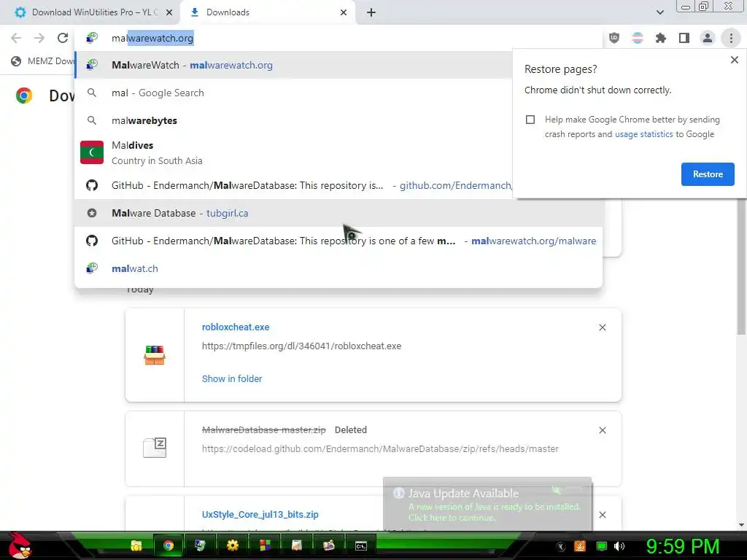Open the file explorer taskbar icon
747x560 pixels.
point(136,545)
